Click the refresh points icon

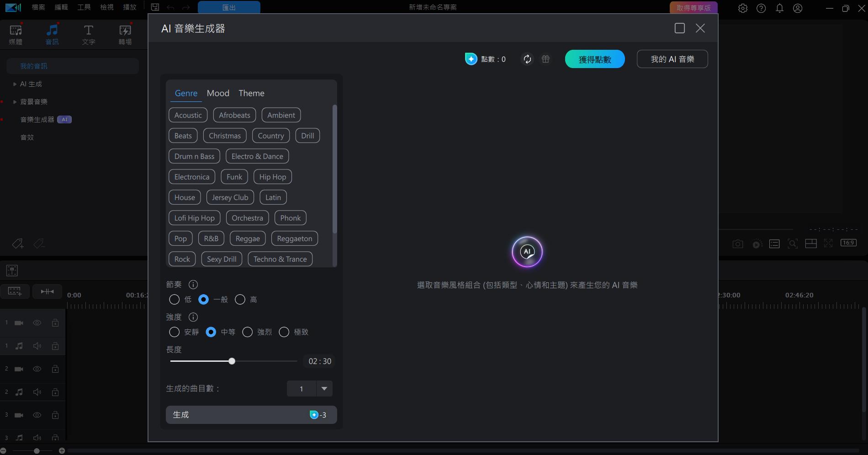pyautogui.click(x=527, y=59)
